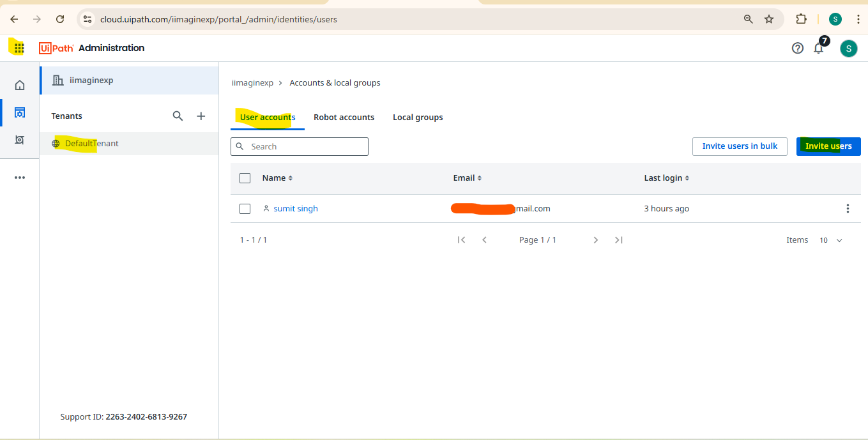868x440 pixels.
Task: Click the tenant search magnifier icon
Action: pyautogui.click(x=178, y=116)
